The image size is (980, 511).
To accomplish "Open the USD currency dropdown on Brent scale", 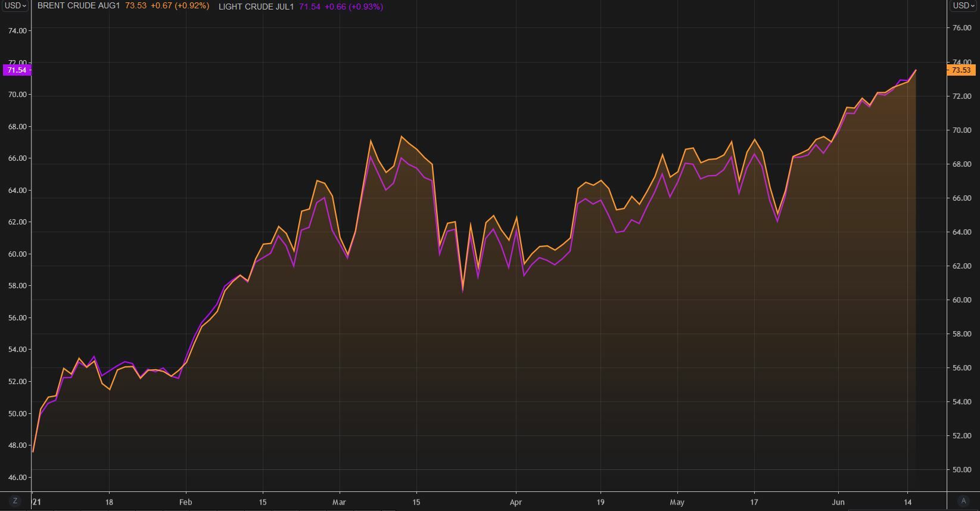I will (963, 6).
